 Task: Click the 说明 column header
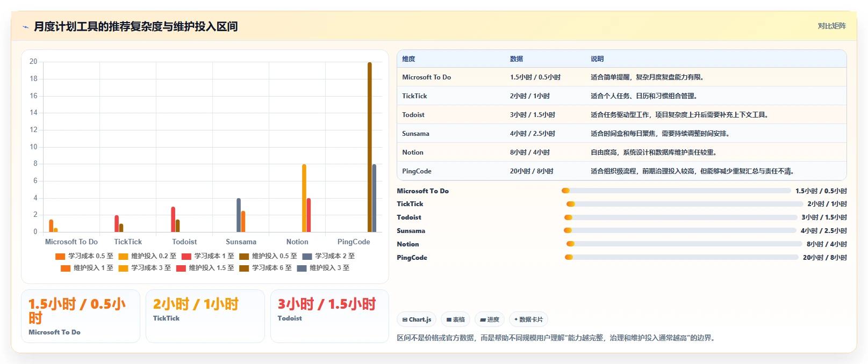pos(597,59)
